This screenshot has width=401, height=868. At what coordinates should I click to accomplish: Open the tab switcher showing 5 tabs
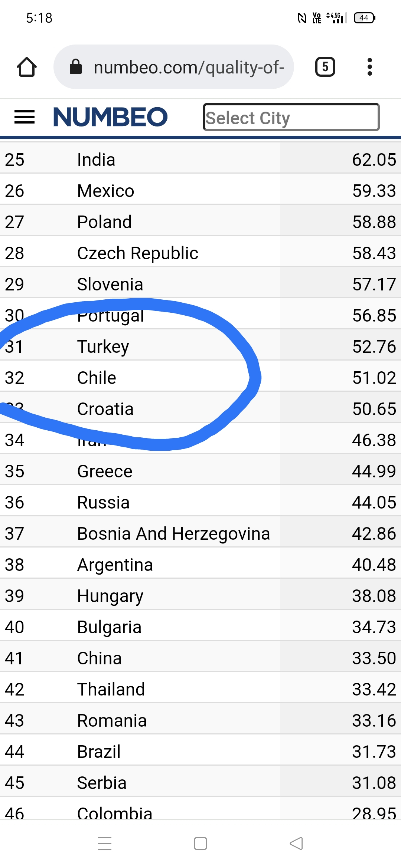pos(325,67)
